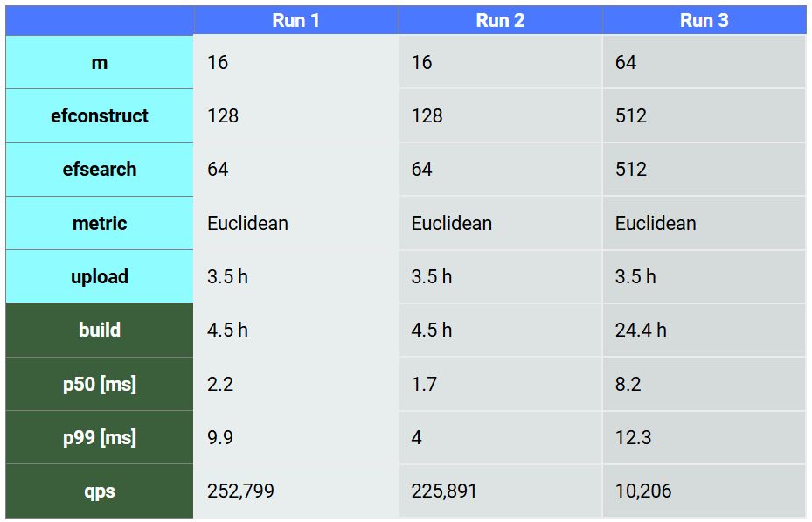
Task: Select the efsearch row label
Action: [x=100, y=170]
